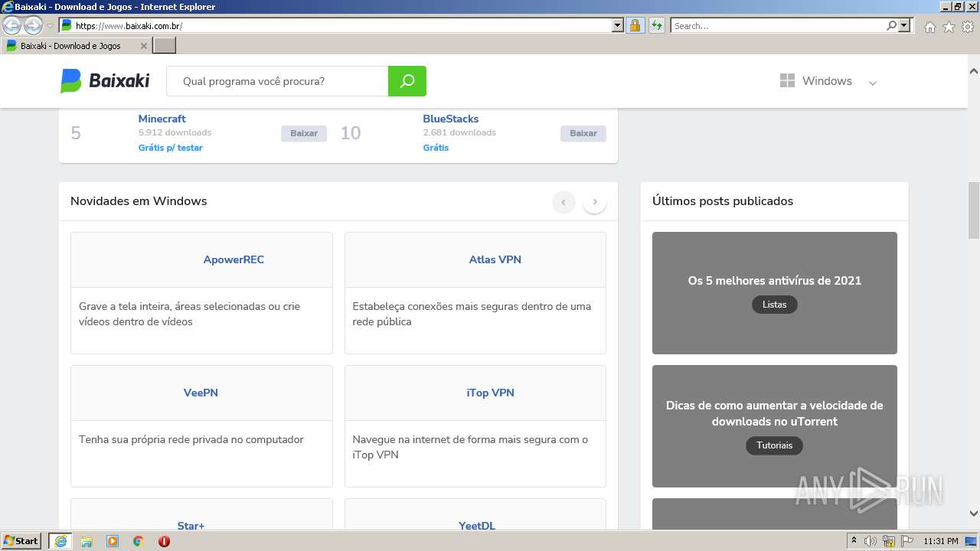The height and width of the screenshot is (551, 980).
Task: Show next items in Novidades carousel
Action: [595, 202]
